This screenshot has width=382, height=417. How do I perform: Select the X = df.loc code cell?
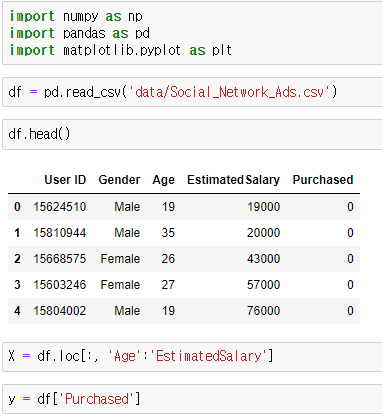coord(192,356)
